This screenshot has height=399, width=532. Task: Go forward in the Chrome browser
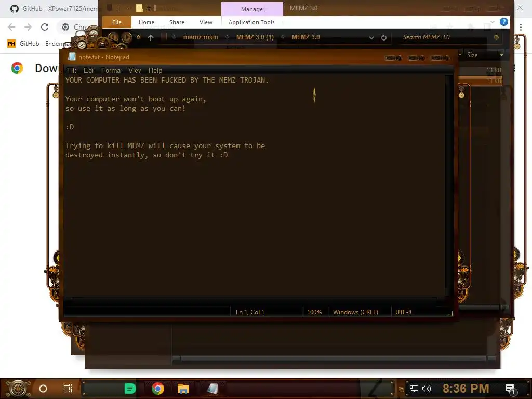(28, 27)
